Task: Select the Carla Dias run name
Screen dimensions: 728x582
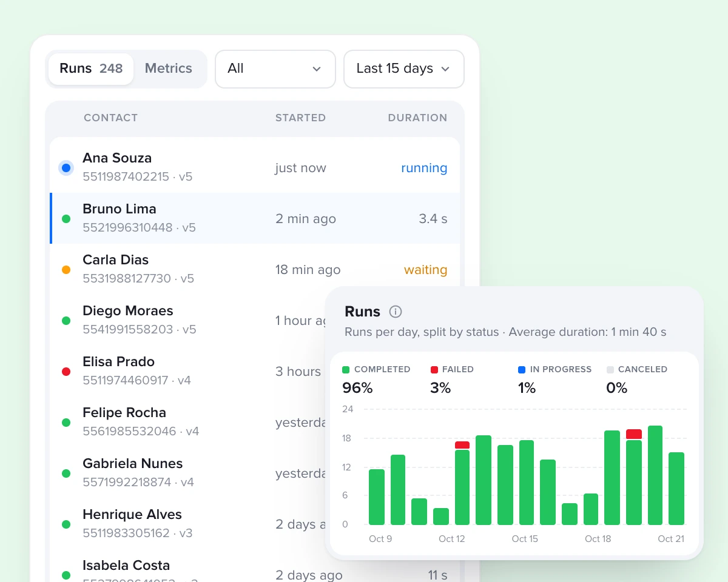Action: click(115, 259)
